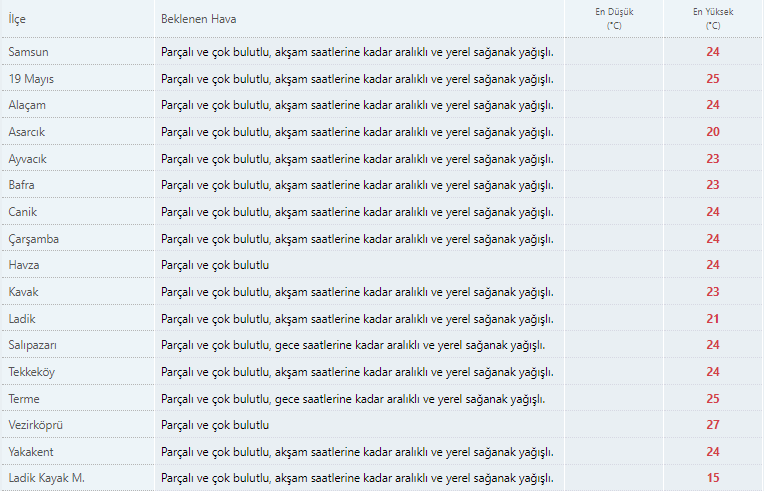
Task: Select the Yakakent district name
Action: (x=31, y=452)
